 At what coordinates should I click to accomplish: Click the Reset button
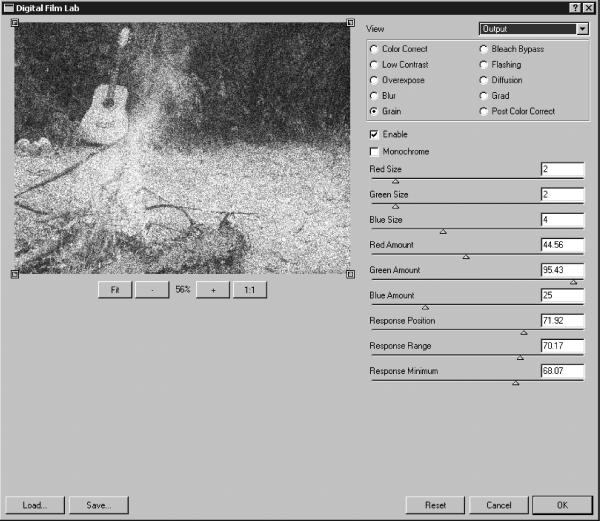[x=435, y=505]
